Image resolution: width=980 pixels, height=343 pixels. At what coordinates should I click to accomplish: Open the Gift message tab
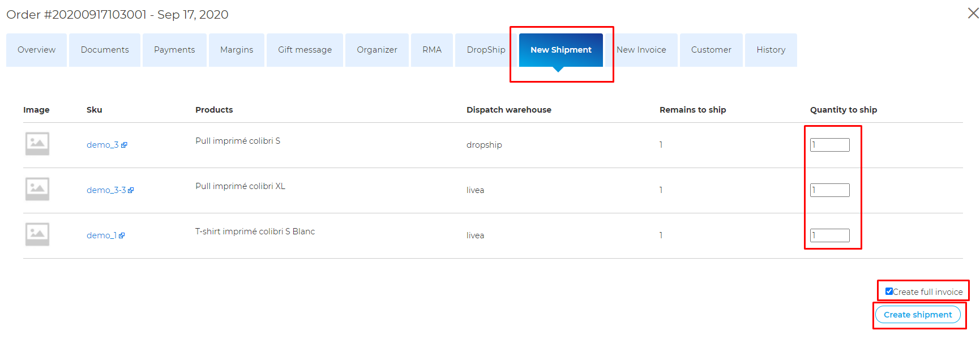tap(305, 50)
